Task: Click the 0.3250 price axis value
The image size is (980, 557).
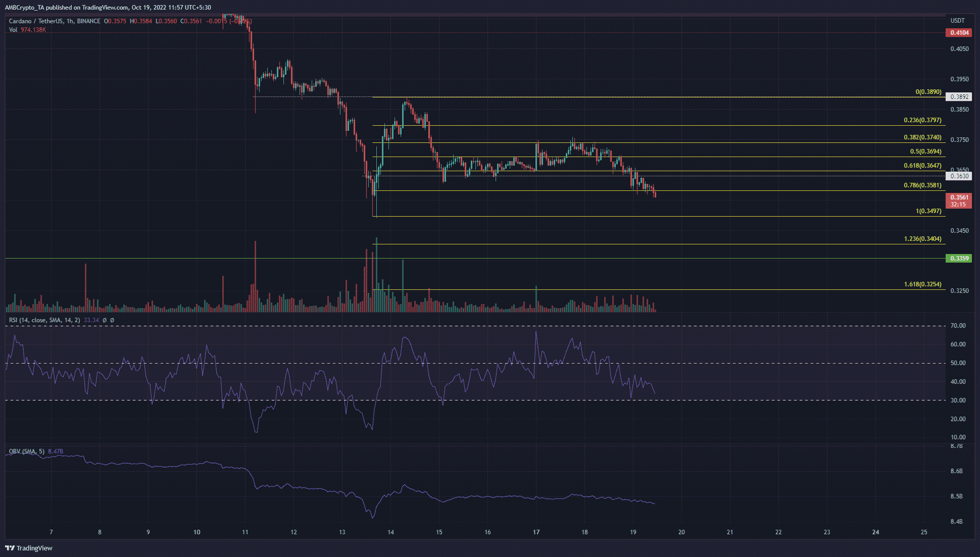Action: coord(959,291)
